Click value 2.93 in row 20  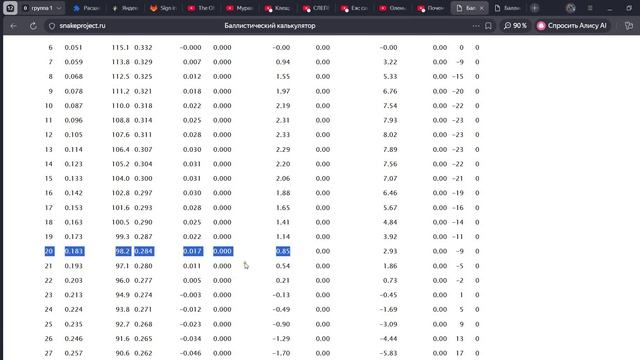pyautogui.click(x=390, y=251)
